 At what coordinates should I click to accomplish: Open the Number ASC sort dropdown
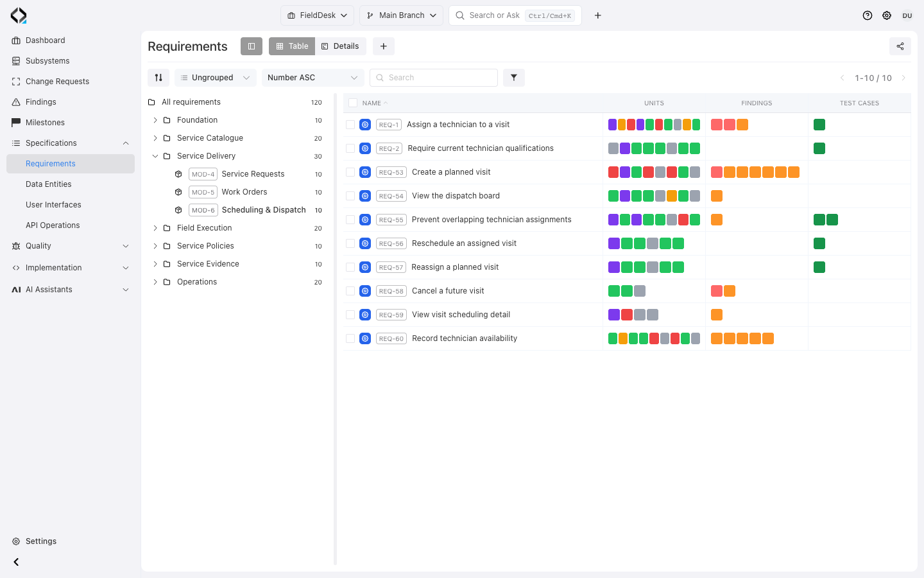tap(313, 78)
